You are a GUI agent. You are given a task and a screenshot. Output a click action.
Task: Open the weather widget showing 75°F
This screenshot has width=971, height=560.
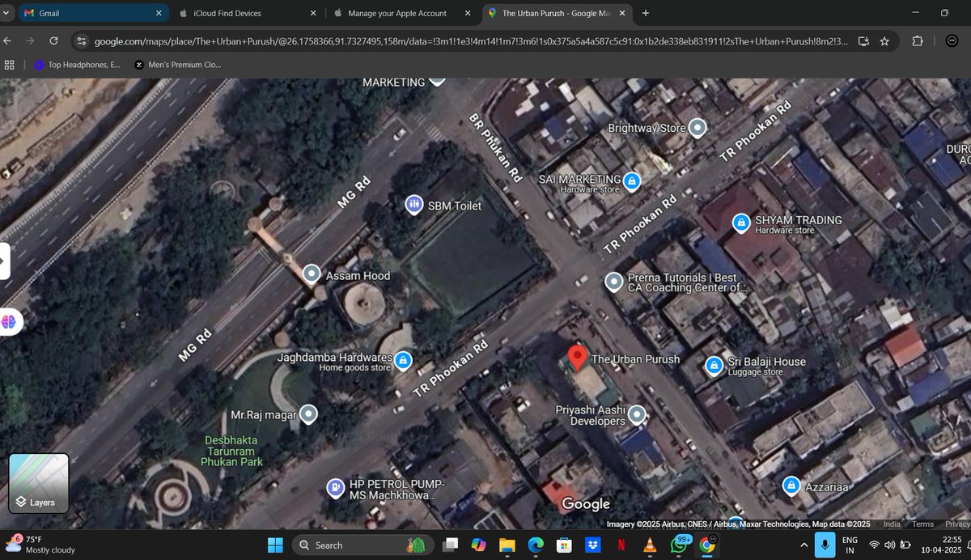click(40, 544)
